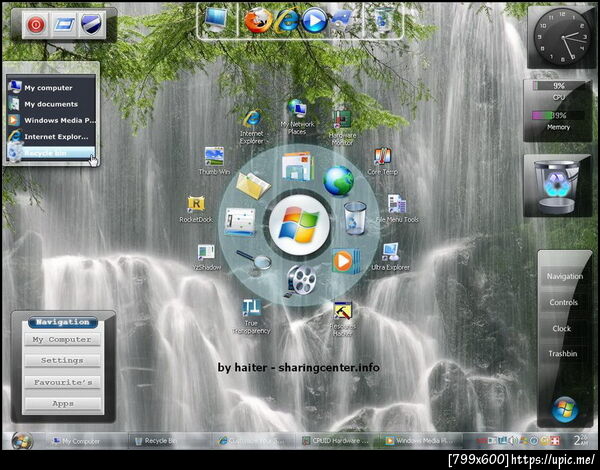
Task: Click Clock in the right sidebar
Action: 561,328
